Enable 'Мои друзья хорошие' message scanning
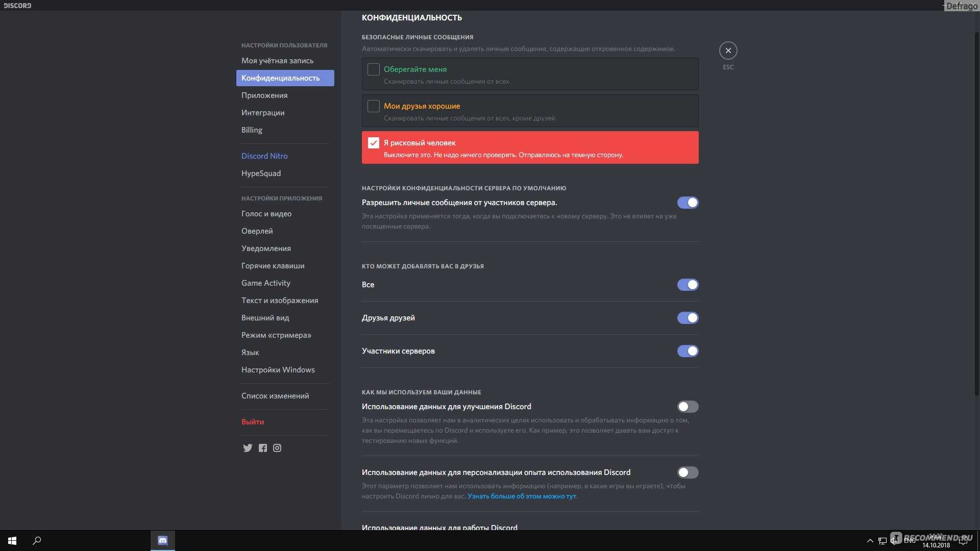Image resolution: width=980 pixels, height=551 pixels. (372, 106)
